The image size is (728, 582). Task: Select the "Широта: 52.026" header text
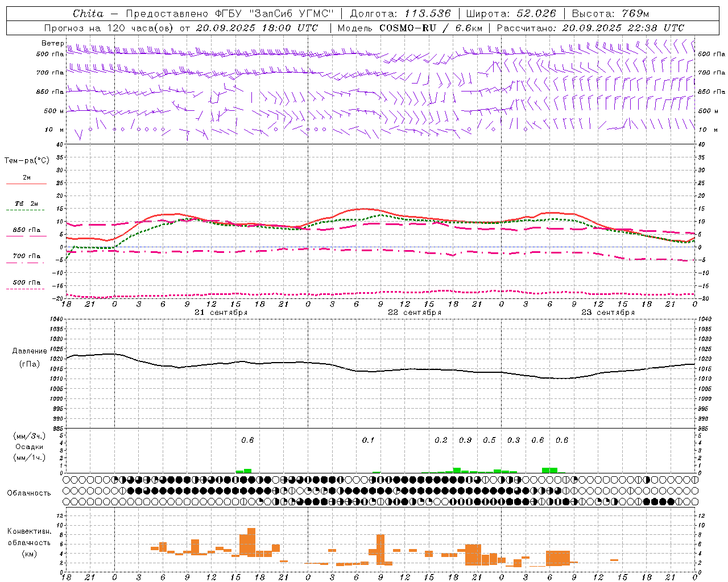pos(511,13)
